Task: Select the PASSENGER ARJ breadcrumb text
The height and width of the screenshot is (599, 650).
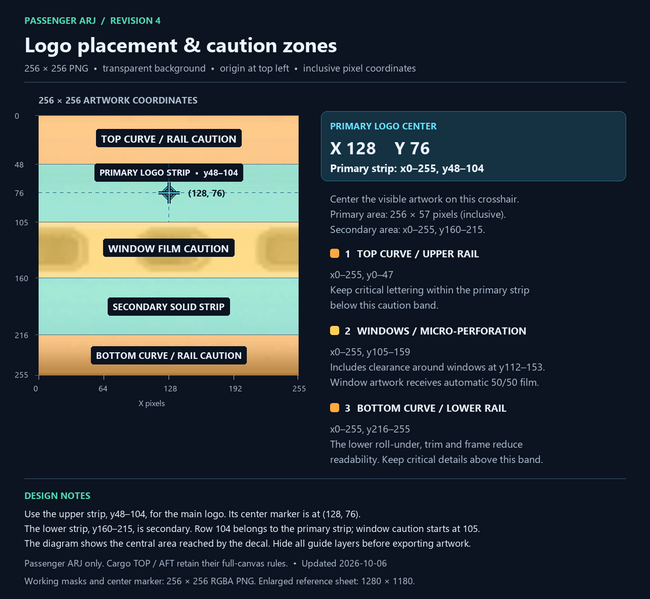Action: pos(60,21)
